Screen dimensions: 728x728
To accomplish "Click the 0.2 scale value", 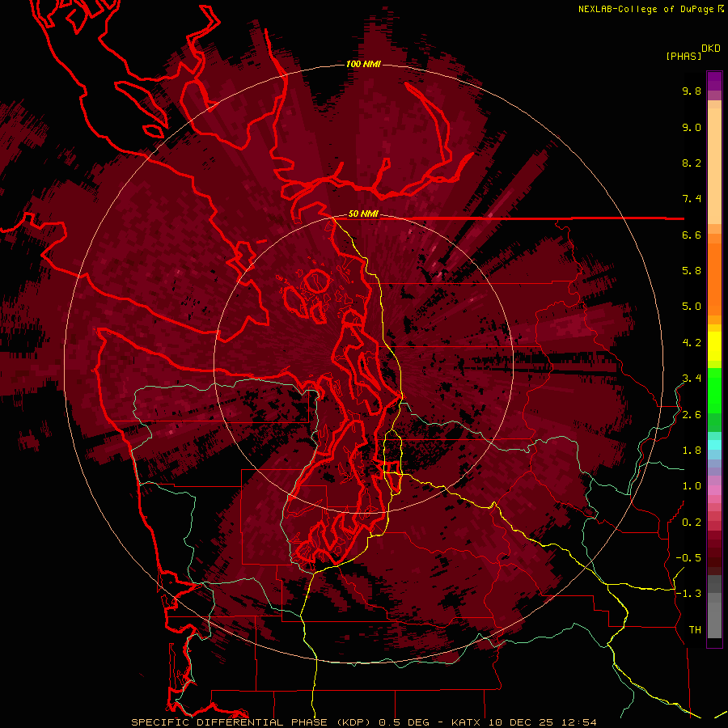I will (x=692, y=523).
